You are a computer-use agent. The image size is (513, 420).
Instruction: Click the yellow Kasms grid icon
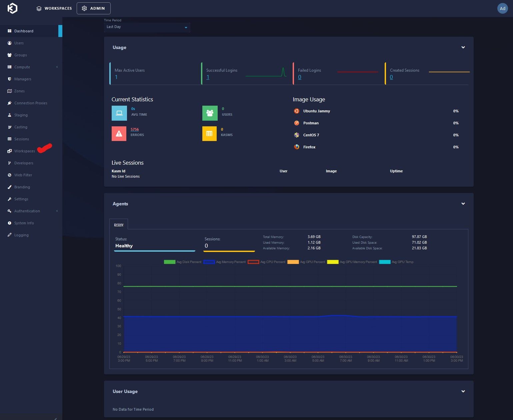pos(209,134)
